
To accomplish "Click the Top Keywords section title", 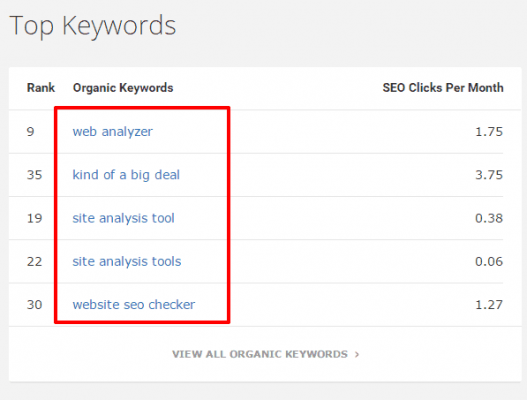I will click(x=93, y=26).
